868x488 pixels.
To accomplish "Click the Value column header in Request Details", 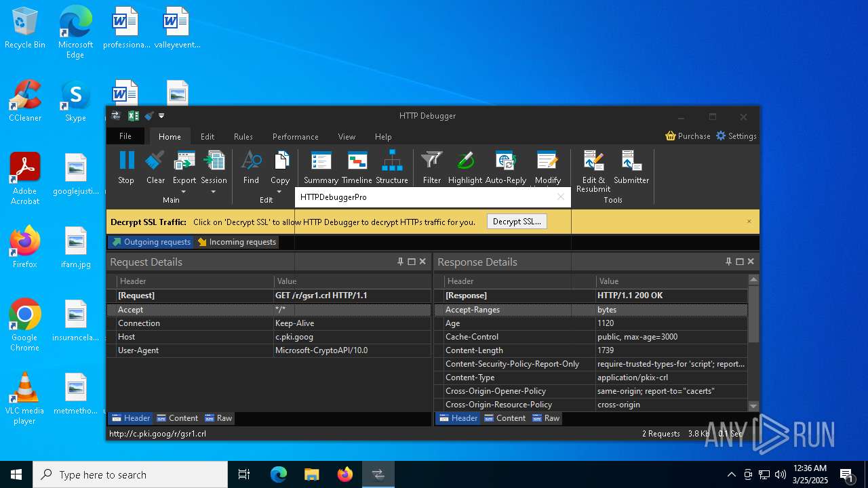I will [x=352, y=281].
